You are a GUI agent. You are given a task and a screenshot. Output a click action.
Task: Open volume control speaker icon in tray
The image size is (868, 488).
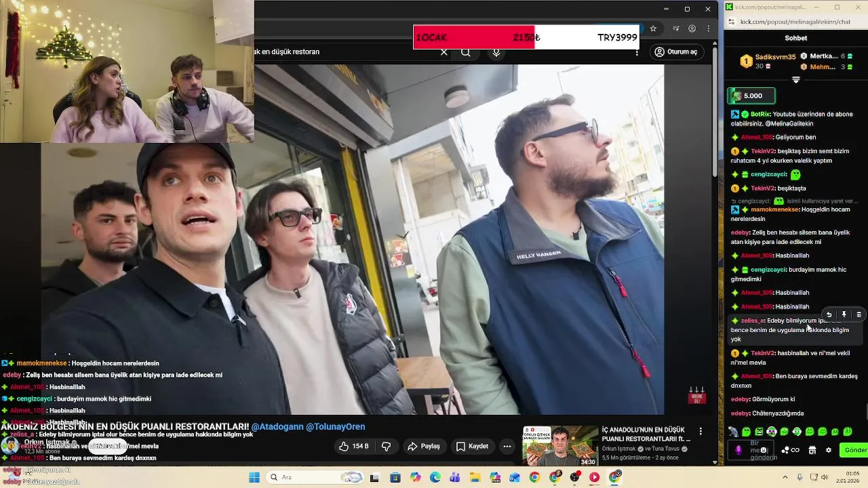click(x=826, y=477)
